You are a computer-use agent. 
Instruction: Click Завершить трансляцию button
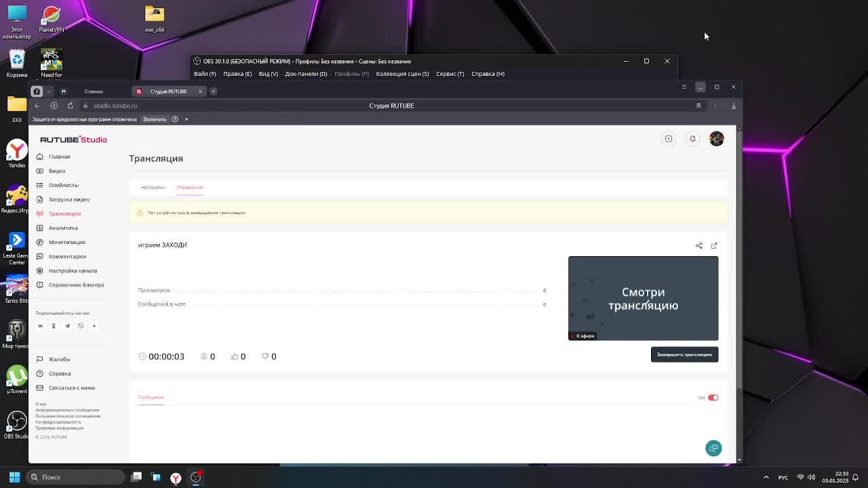pos(684,354)
